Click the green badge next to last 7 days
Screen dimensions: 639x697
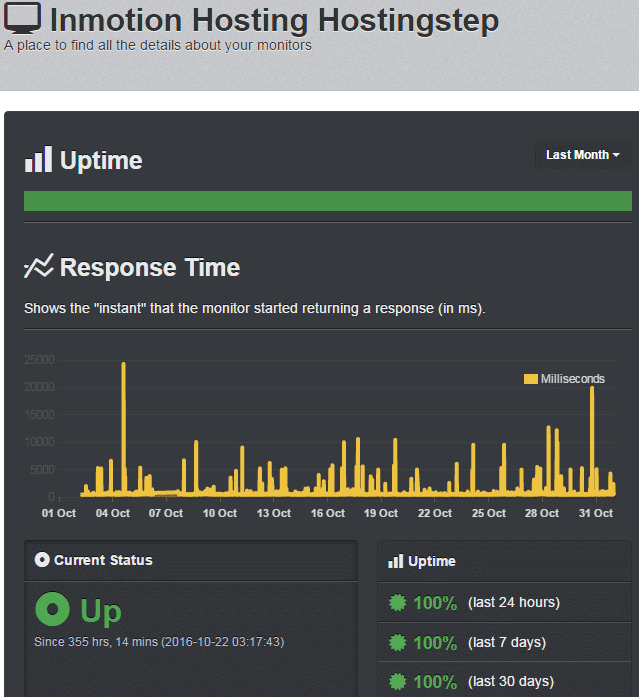(397, 642)
